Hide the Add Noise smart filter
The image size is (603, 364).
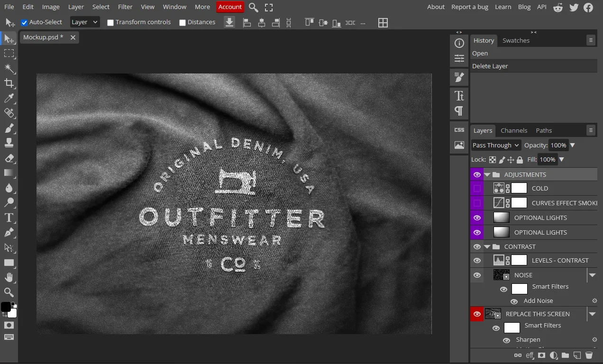[514, 301]
